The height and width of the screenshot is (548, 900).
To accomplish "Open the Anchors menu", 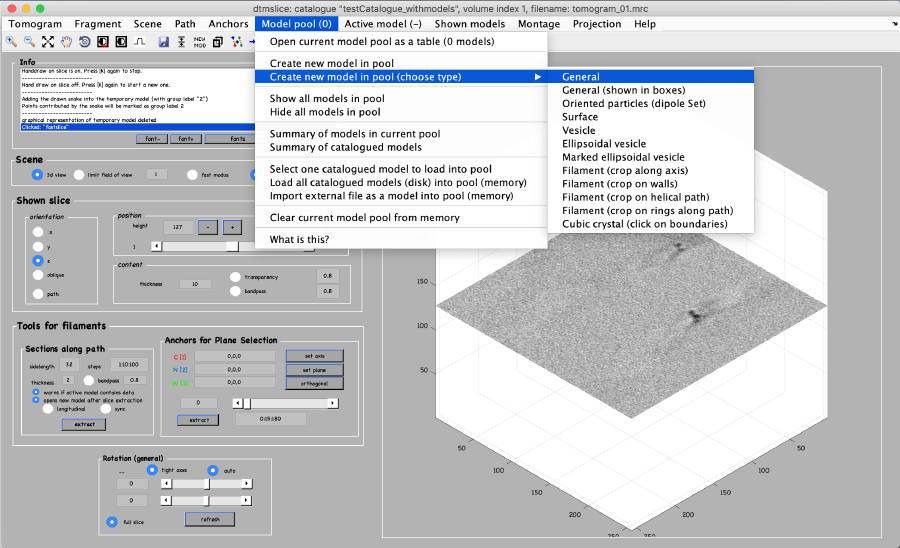I will pos(228,23).
